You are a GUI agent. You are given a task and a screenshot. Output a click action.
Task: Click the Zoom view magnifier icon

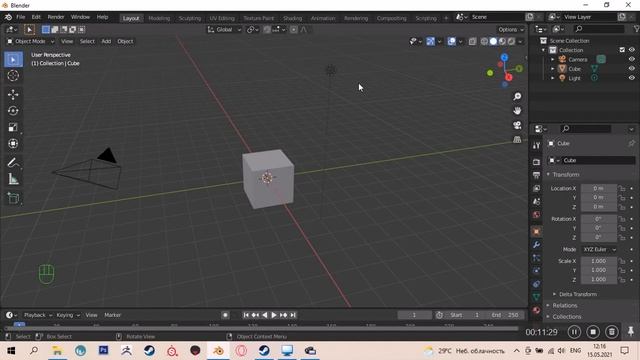(517, 96)
